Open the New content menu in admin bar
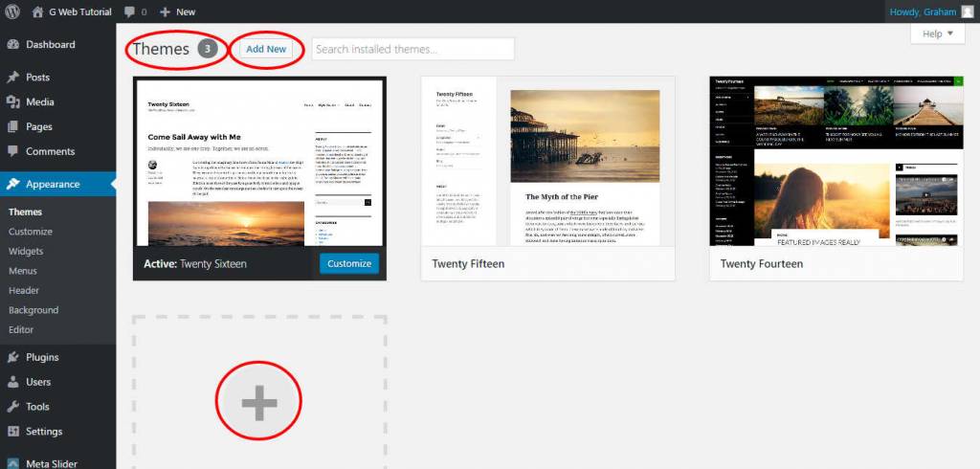980x469 pixels. pyautogui.click(x=177, y=12)
